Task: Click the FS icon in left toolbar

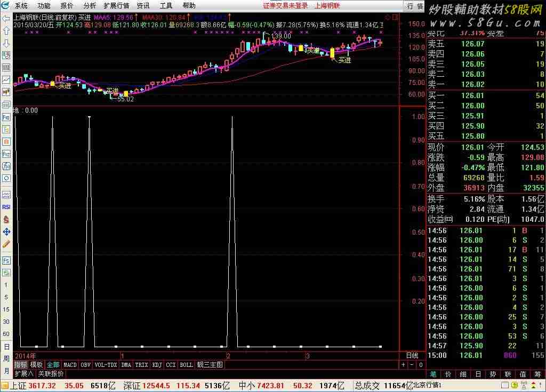Action: [6, 260]
